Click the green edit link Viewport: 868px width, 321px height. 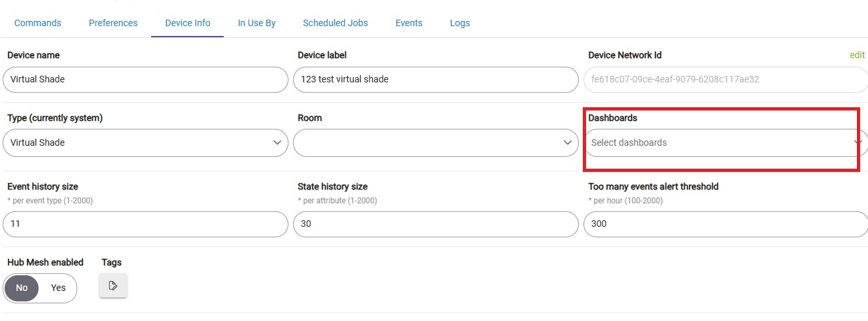[857, 56]
